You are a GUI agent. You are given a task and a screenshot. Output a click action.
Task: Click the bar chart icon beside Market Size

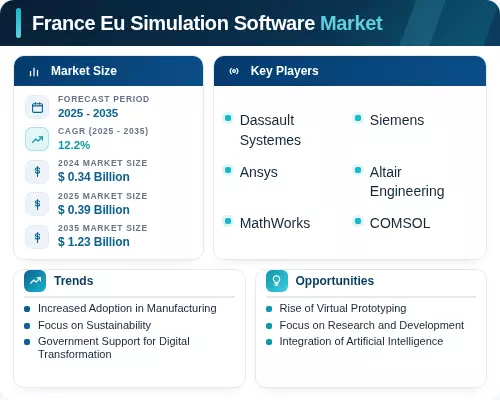(x=34, y=72)
